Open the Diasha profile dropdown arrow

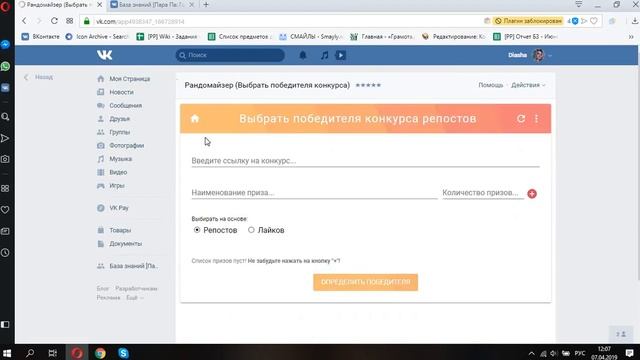[x=550, y=55]
